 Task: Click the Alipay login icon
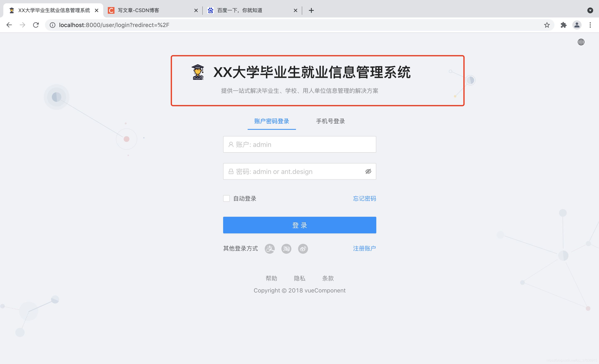[270, 249]
